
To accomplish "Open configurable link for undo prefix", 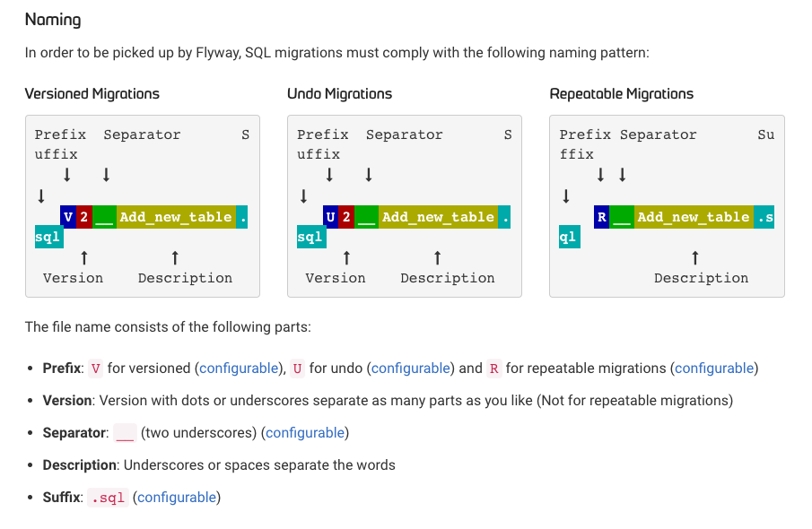I will tap(411, 368).
